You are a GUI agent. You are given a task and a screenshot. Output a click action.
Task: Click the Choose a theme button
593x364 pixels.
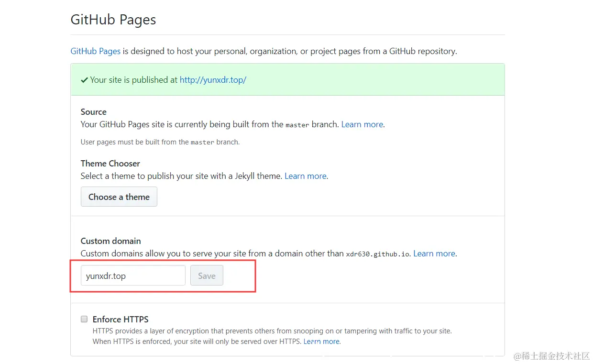coord(119,197)
